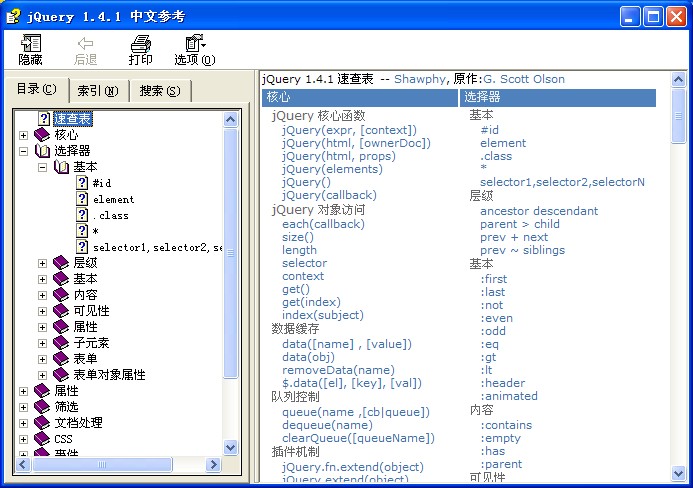Select 速查表 in the contents tree
This screenshot has height=488, width=693.
click(73, 118)
